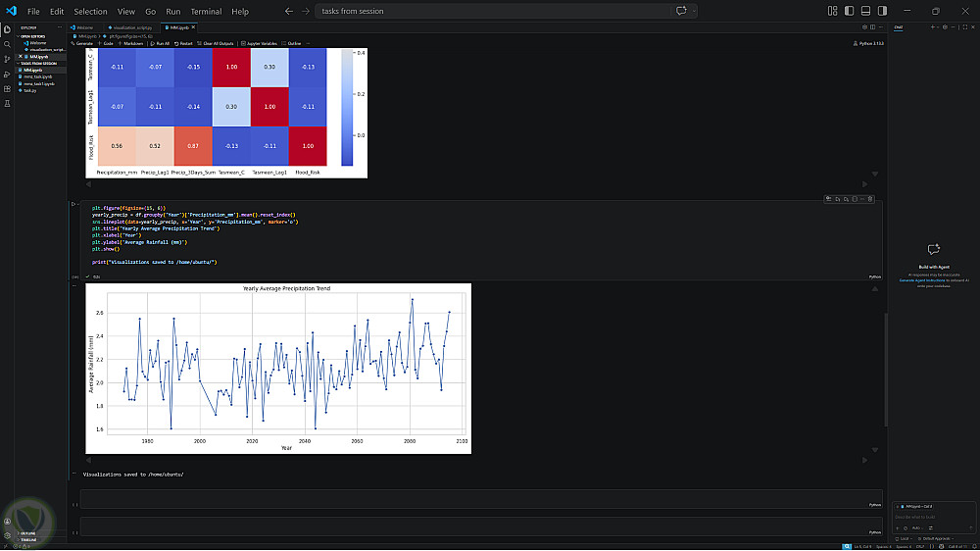Toggle the secondary side bar
Screen dimensions: 980x551
pos(883,11)
